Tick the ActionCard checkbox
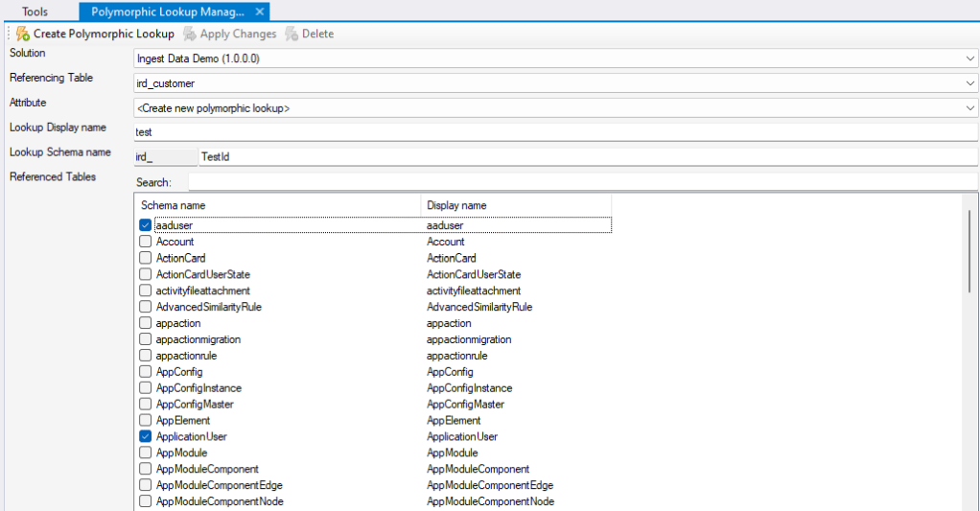This screenshot has height=511, width=980. coord(146,258)
